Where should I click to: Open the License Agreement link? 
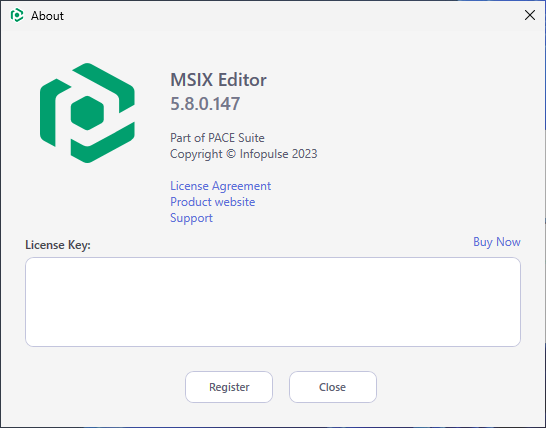220,186
